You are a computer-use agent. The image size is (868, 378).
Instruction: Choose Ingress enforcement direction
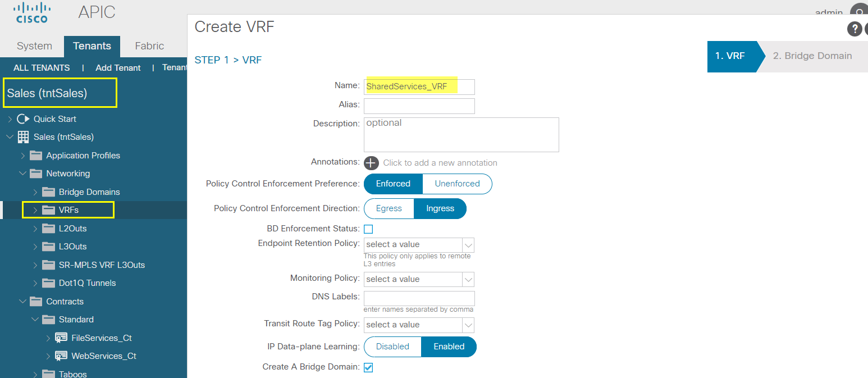click(x=440, y=208)
